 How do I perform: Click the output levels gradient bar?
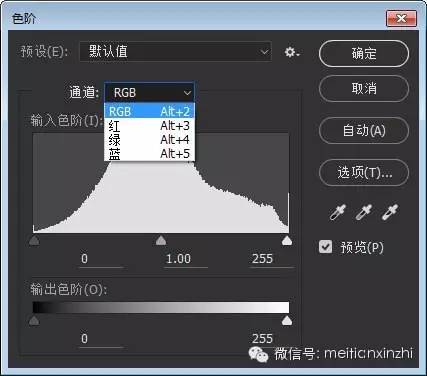161,307
